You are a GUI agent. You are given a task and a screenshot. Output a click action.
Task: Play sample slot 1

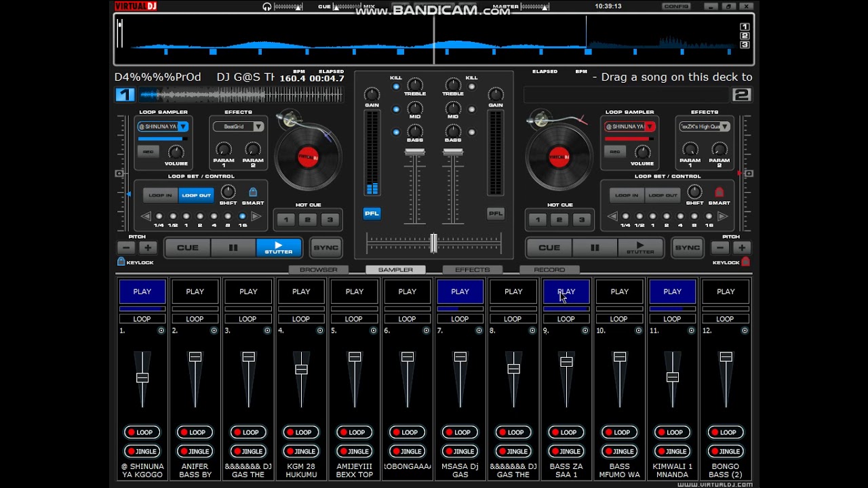click(142, 291)
